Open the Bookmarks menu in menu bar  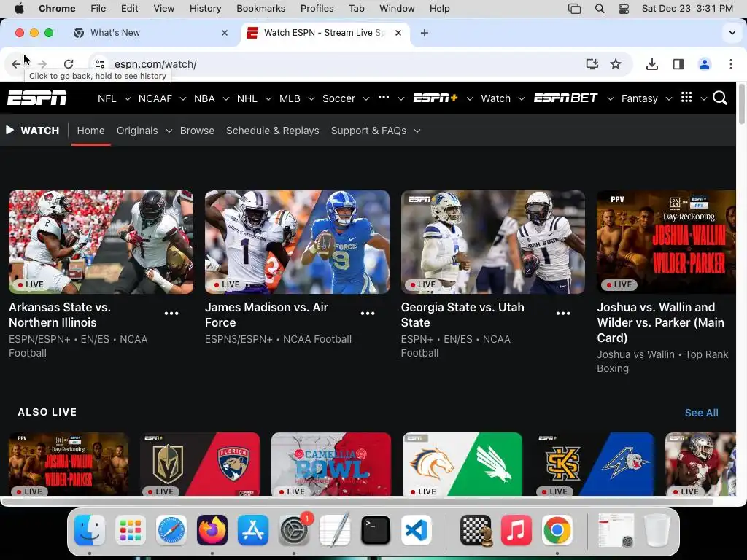pyautogui.click(x=260, y=9)
